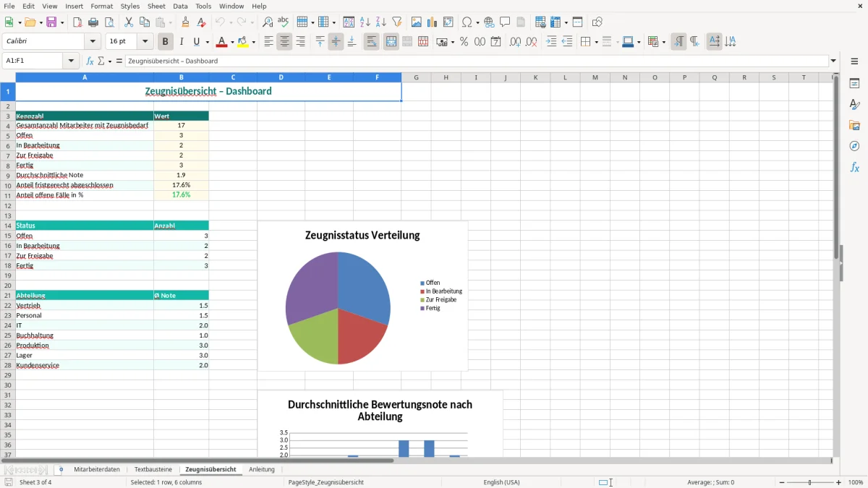The width and height of the screenshot is (868, 488).
Task: Click Insert Hyperlink icon
Action: [490, 22]
